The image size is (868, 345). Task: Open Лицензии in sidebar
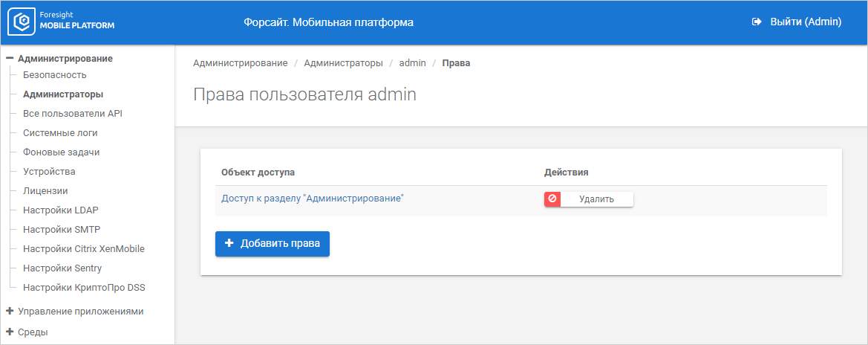45,191
